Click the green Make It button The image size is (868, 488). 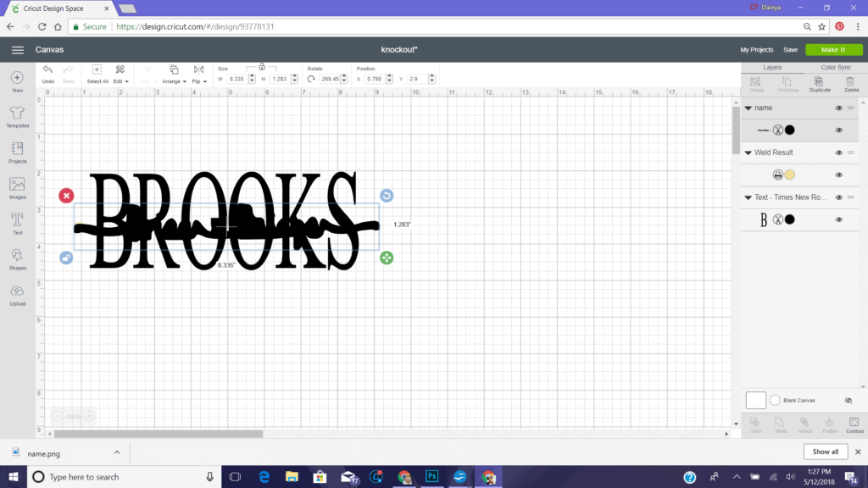tap(833, 50)
